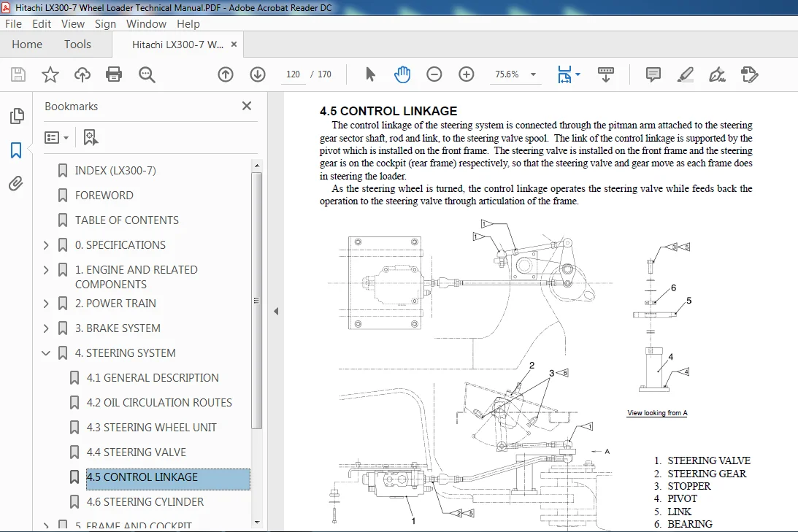Go to previous page arrow

point(226,74)
